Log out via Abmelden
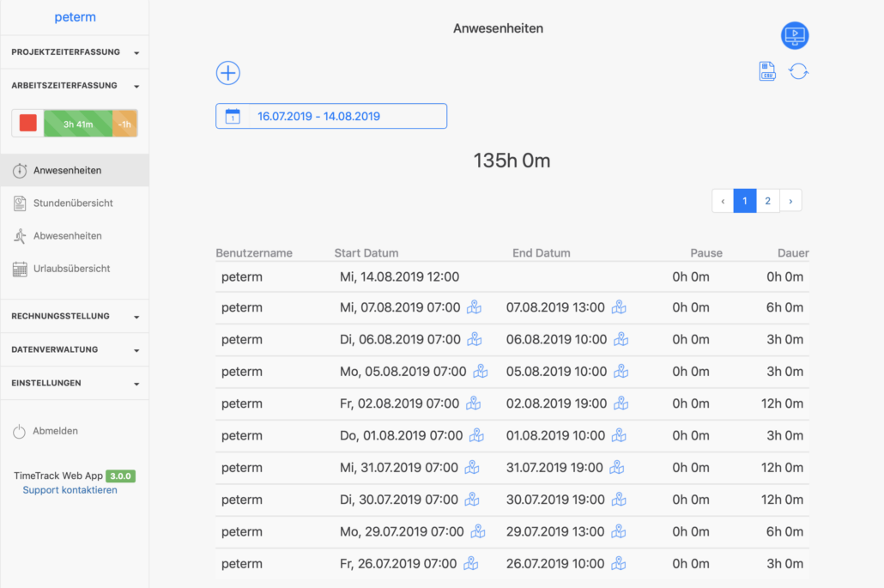884x588 pixels. 45,431
